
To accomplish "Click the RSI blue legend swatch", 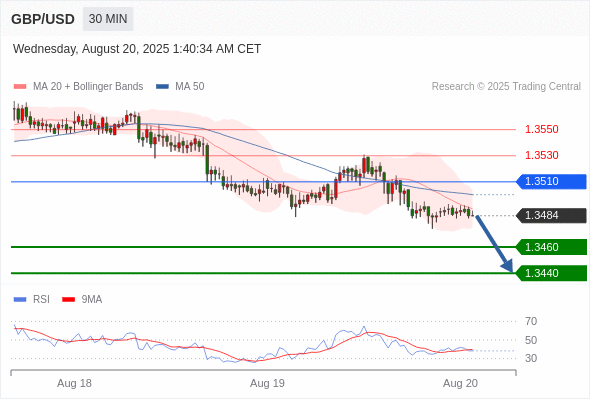I will pyautogui.click(x=20, y=300).
